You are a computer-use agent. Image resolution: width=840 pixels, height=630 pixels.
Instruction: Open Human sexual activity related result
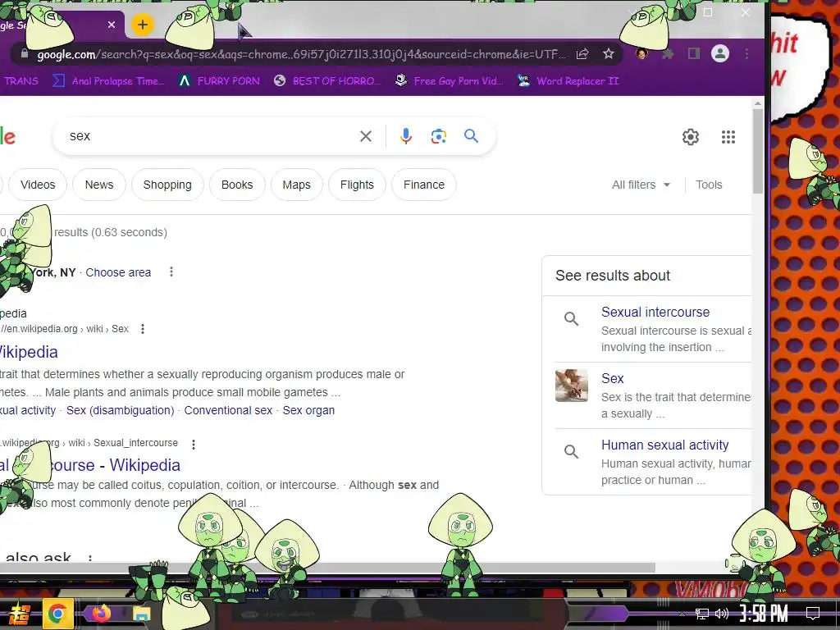pyautogui.click(x=664, y=445)
